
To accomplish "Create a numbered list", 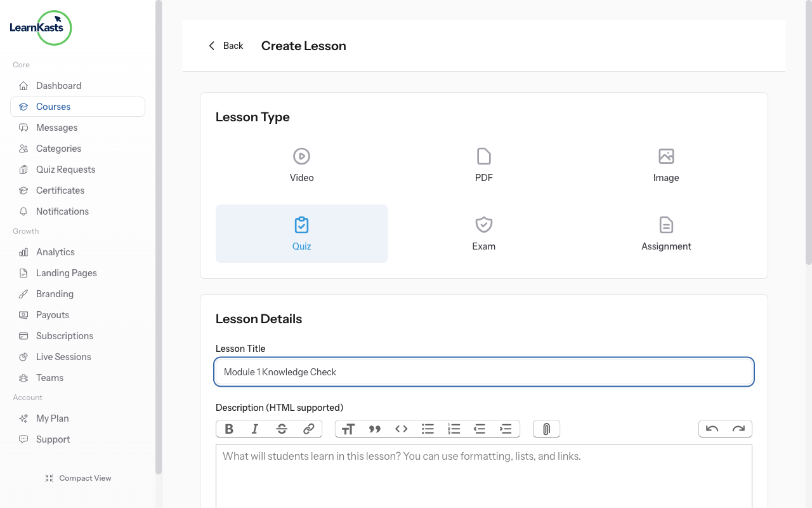I will 454,429.
